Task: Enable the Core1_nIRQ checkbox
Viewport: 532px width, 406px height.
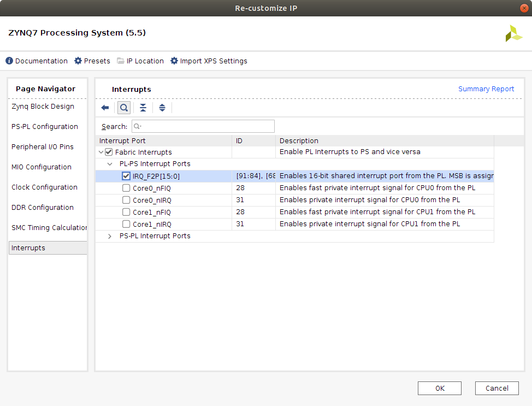Action: [x=126, y=225]
